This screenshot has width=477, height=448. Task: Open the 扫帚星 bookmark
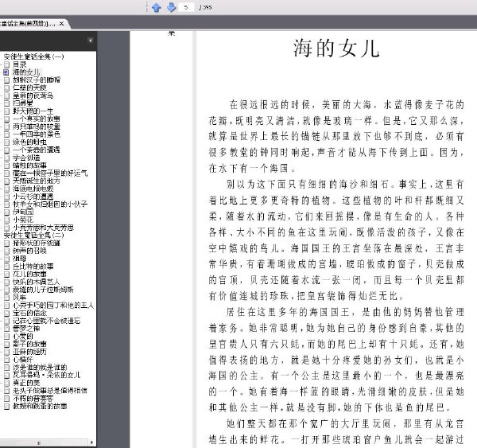pyautogui.click(x=23, y=103)
